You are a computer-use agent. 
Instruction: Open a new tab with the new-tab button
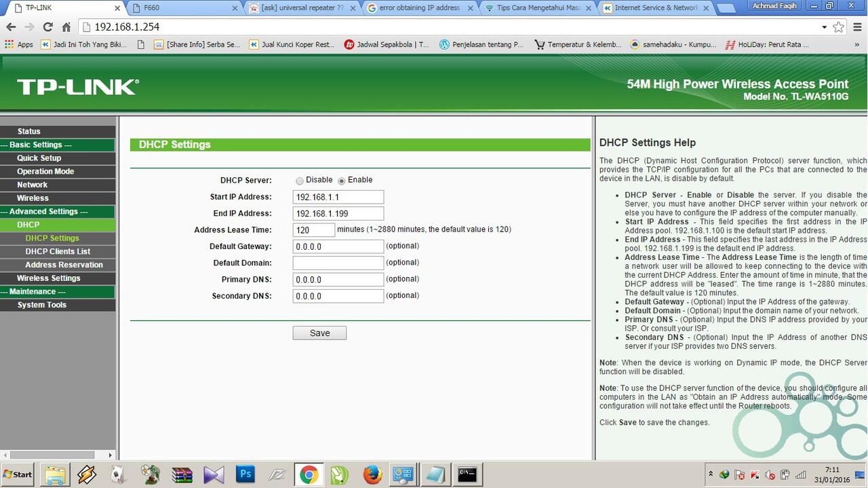(x=726, y=9)
